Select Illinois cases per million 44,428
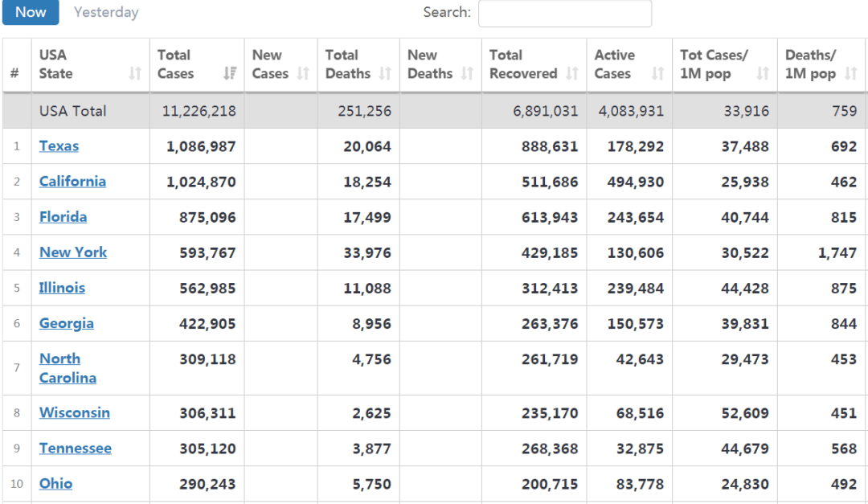The width and height of the screenshot is (868, 504). pos(745,288)
